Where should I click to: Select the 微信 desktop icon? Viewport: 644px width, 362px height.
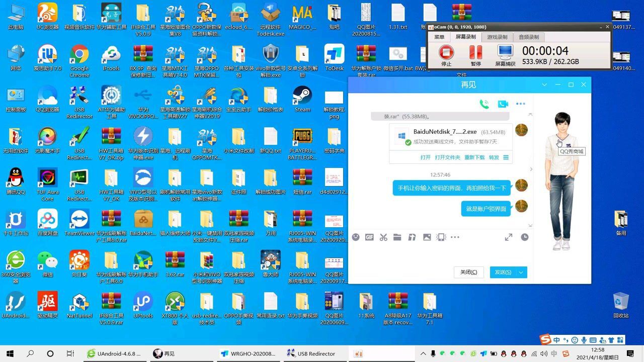click(x=48, y=263)
